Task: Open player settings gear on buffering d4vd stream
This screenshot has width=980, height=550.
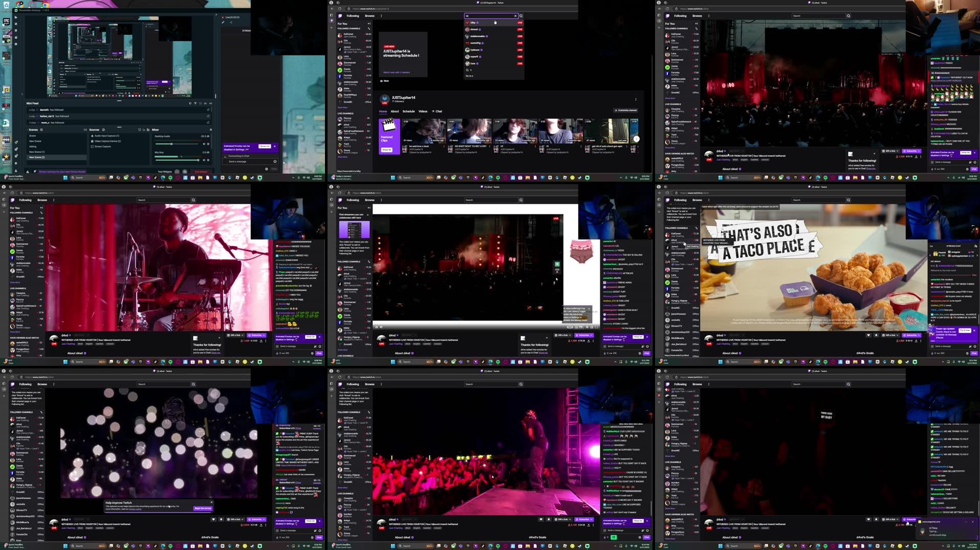Action: 587,327
